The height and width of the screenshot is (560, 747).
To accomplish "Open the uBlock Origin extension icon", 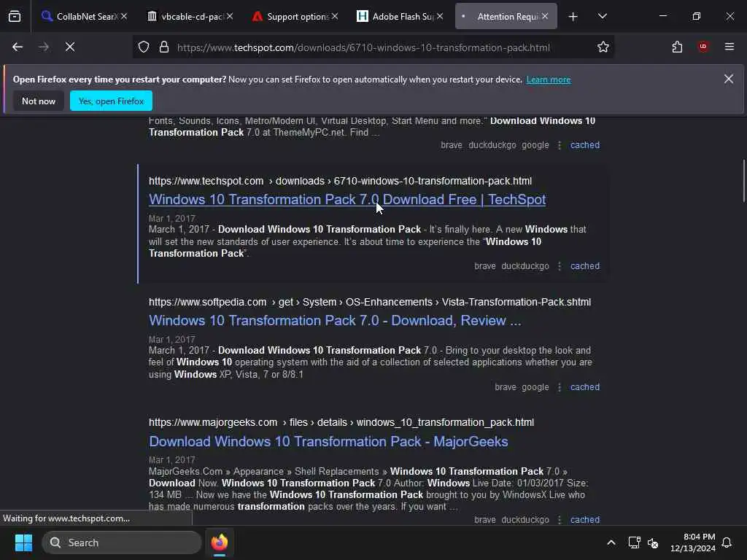I will click(703, 47).
